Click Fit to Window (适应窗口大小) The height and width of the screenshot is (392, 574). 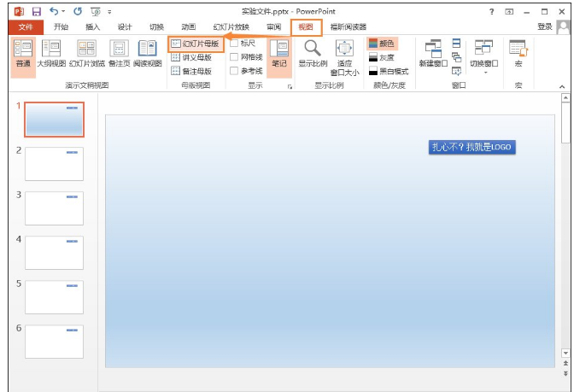pyautogui.click(x=344, y=56)
